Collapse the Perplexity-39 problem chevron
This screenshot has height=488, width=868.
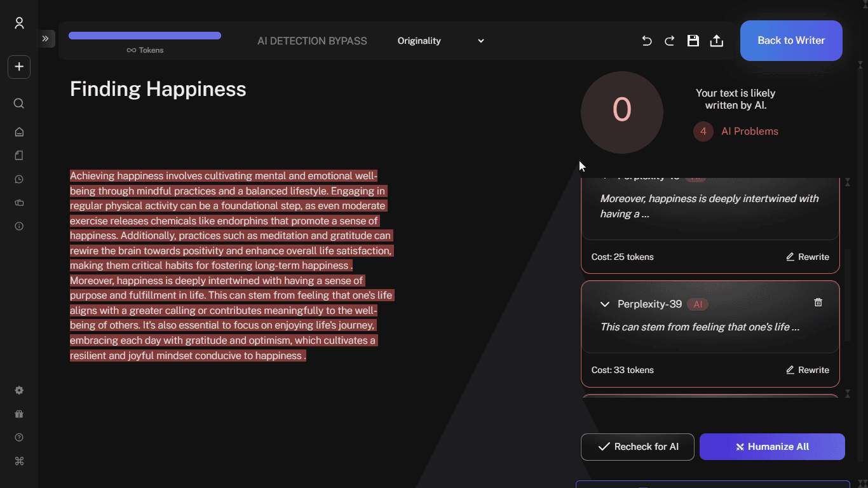click(x=605, y=304)
